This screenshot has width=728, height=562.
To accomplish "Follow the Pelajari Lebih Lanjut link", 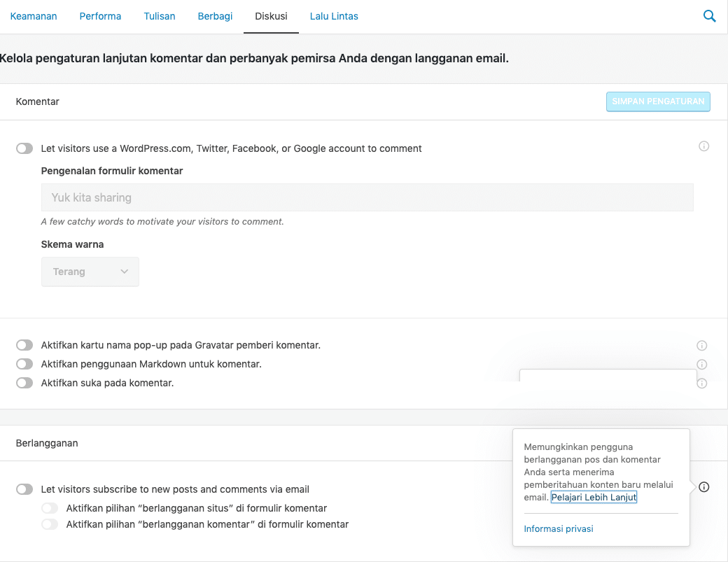I will tap(594, 497).
